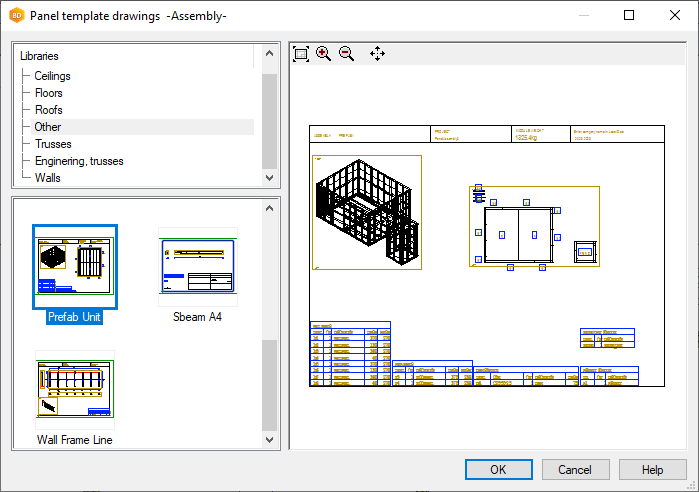Screen dimensions: 699x492
Task: Choose the Wall Frame Line template thumbnail
Action: [75, 389]
